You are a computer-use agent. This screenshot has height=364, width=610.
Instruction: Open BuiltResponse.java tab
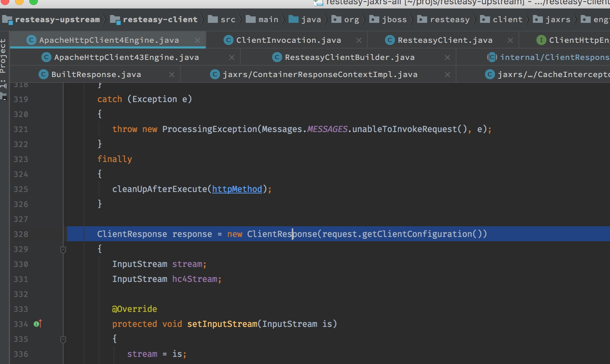[x=96, y=75]
